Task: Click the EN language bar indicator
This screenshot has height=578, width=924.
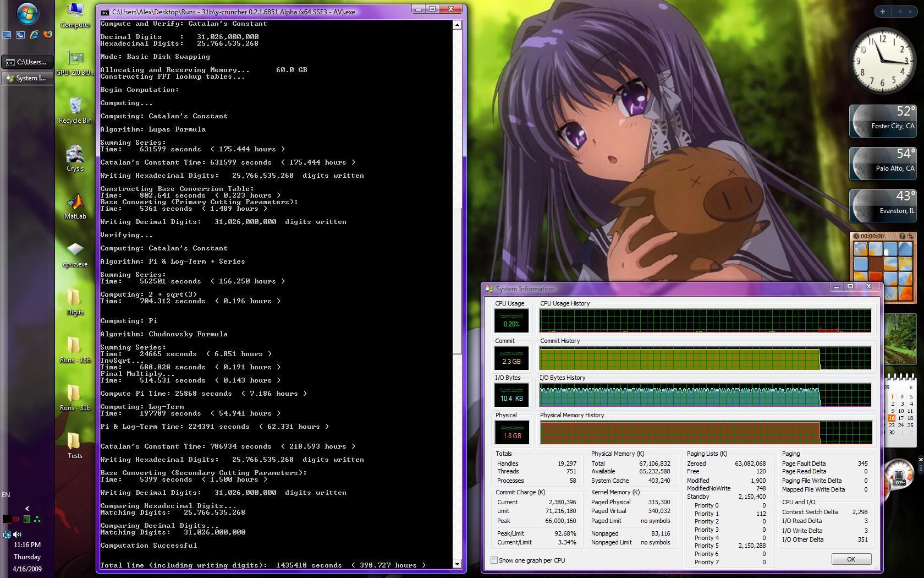Action: pos(6,494)
